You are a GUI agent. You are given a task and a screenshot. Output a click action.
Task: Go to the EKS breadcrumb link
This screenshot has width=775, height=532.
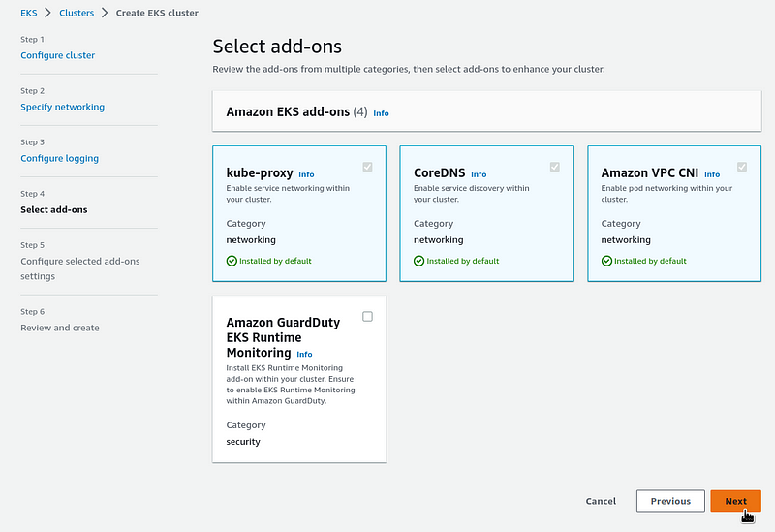pos(29,13)
